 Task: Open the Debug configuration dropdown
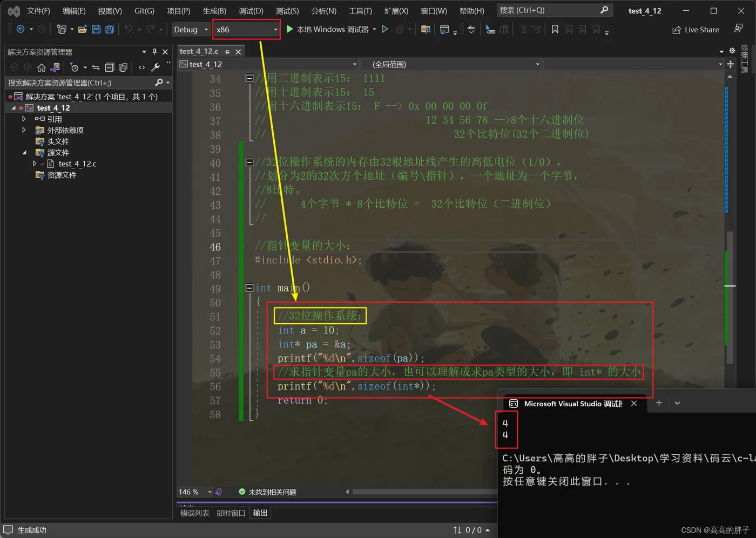[191, 30]
